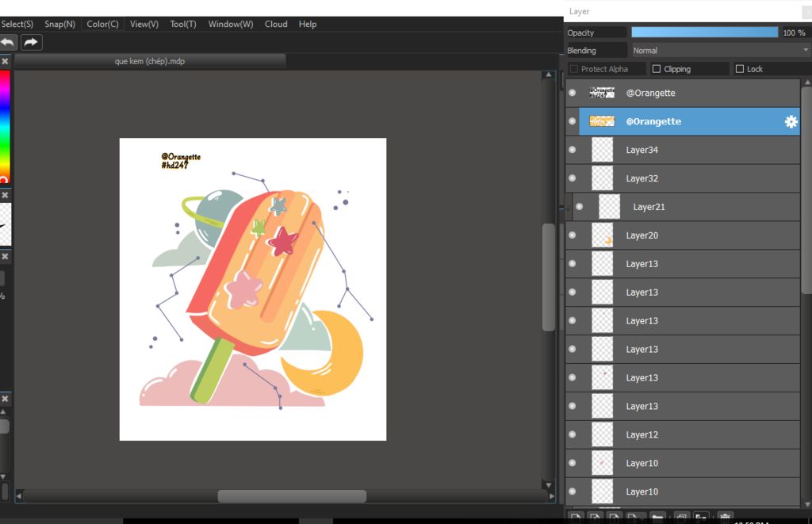The height and width of the screenshot is (524, 812).
Task: Toggle visibility of Layer34
Action: click(573, 150)
